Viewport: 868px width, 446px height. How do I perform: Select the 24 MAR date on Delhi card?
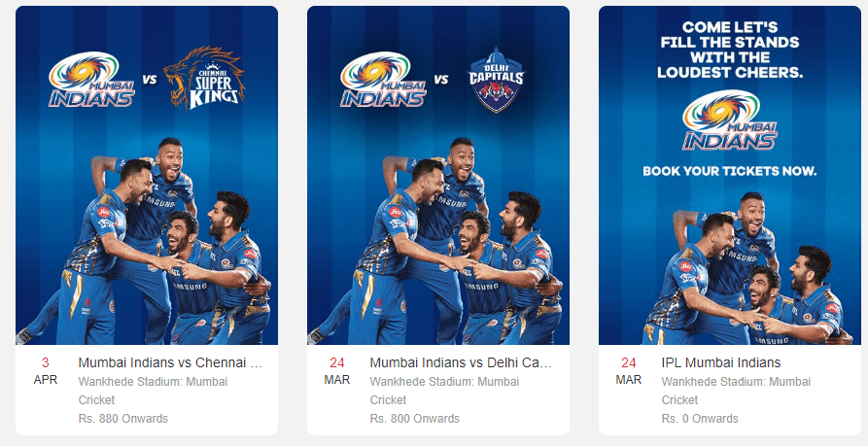point(337,371)
